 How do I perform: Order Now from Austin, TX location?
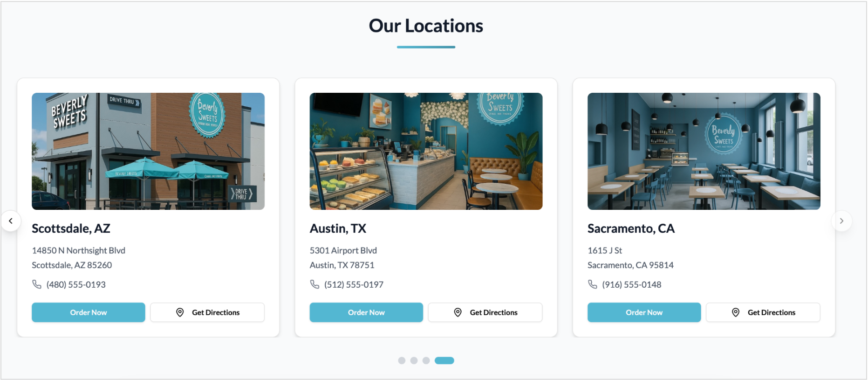[x=366, y=312]
